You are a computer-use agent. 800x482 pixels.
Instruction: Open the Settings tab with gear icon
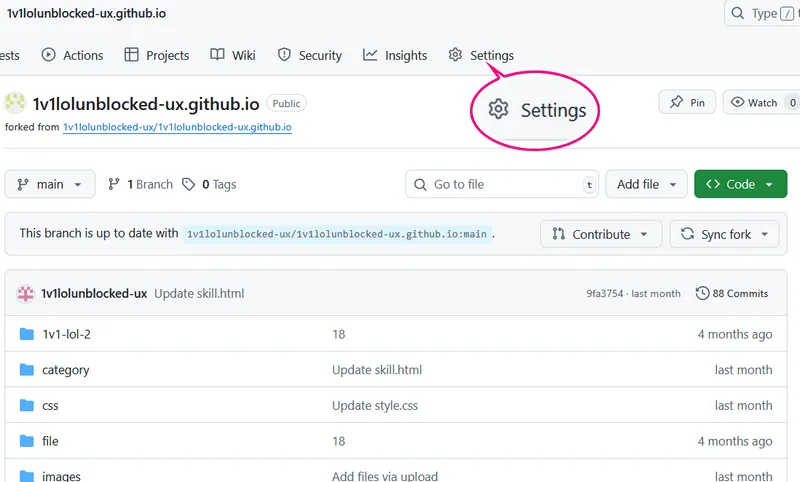(x=481, y=55)
